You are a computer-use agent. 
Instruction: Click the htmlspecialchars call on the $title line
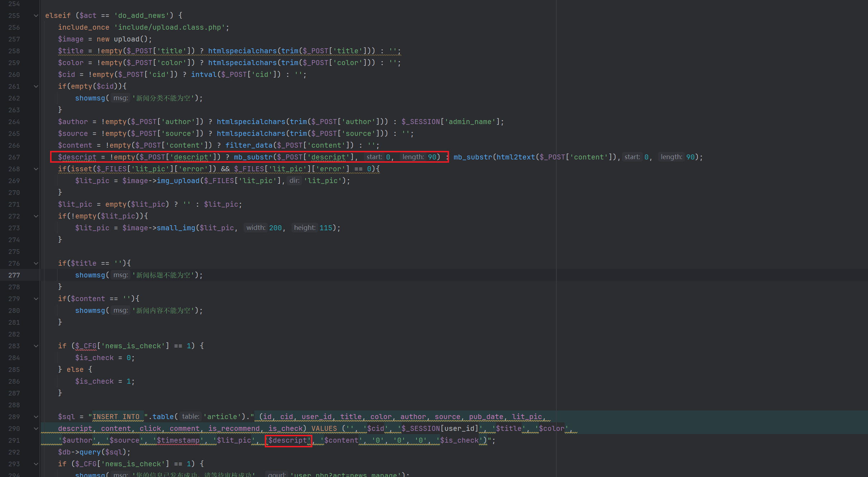(242, 51)
